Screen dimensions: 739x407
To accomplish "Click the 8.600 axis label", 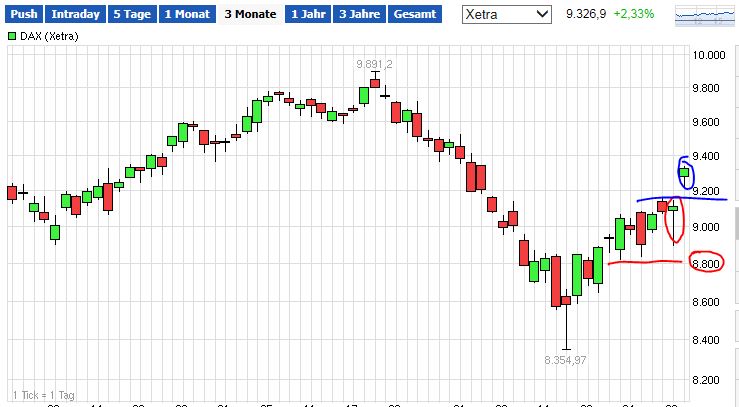I will coord(706,302).
